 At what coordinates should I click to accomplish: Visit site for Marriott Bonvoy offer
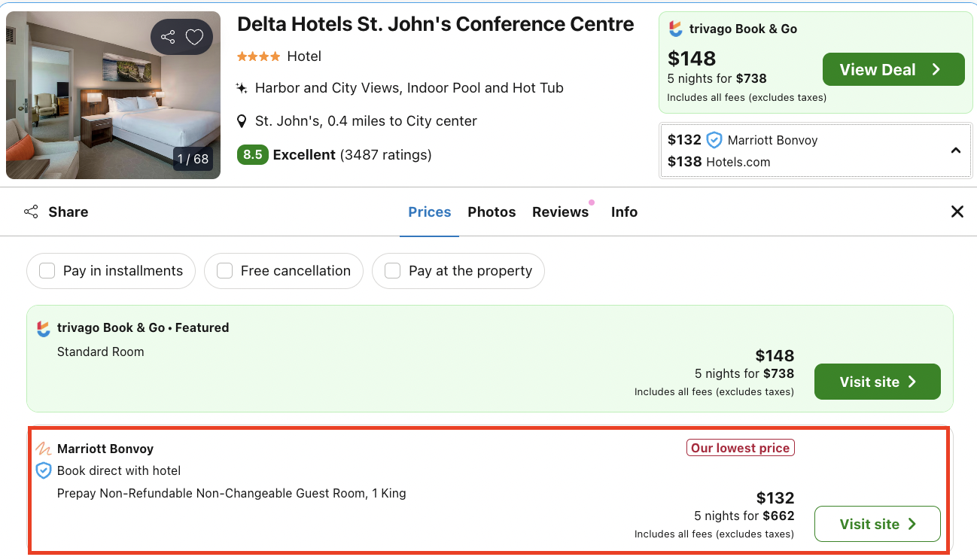click(877, 524)
